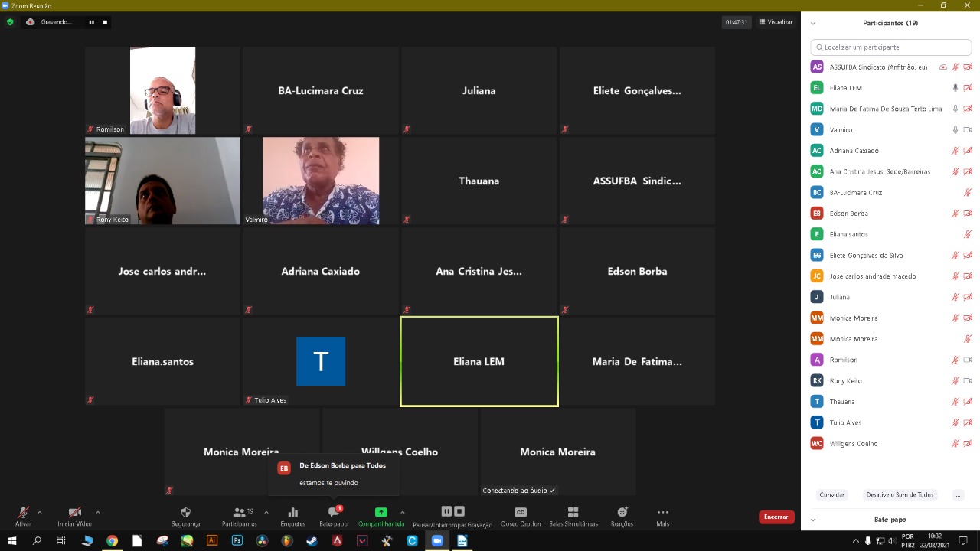Viewport: 980px width, 551px height.
Task: Open Salas Simultâneas breakout rooms
Action: [573, 512]
